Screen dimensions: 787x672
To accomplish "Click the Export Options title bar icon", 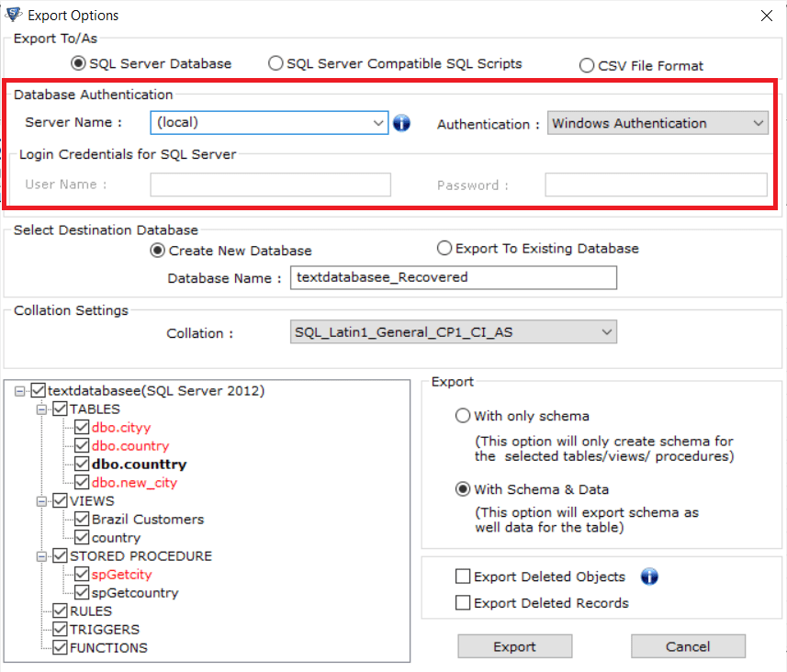I will point(13,15).
